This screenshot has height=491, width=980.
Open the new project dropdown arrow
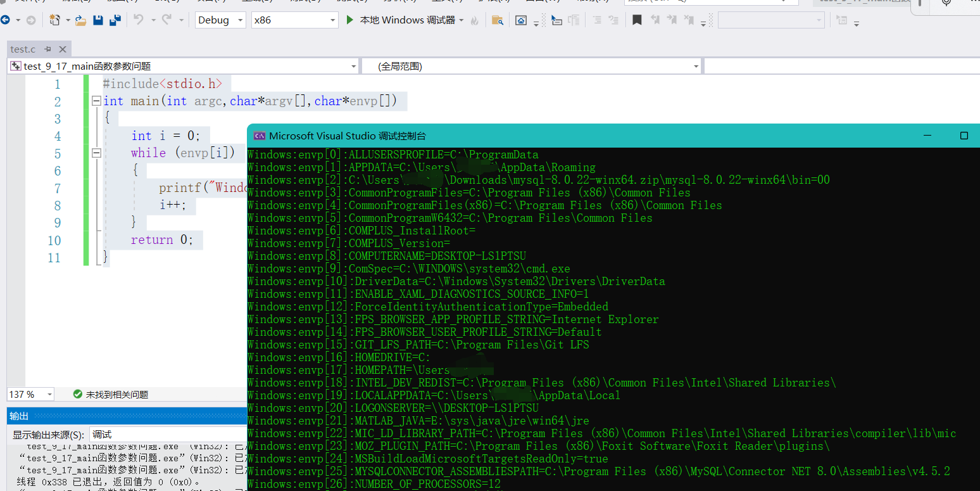click(68, 20)
